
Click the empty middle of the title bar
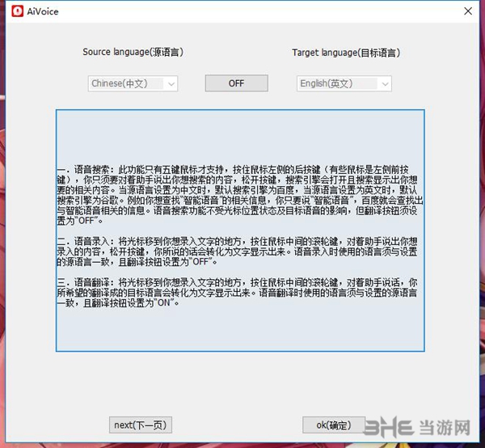point(242,12)
